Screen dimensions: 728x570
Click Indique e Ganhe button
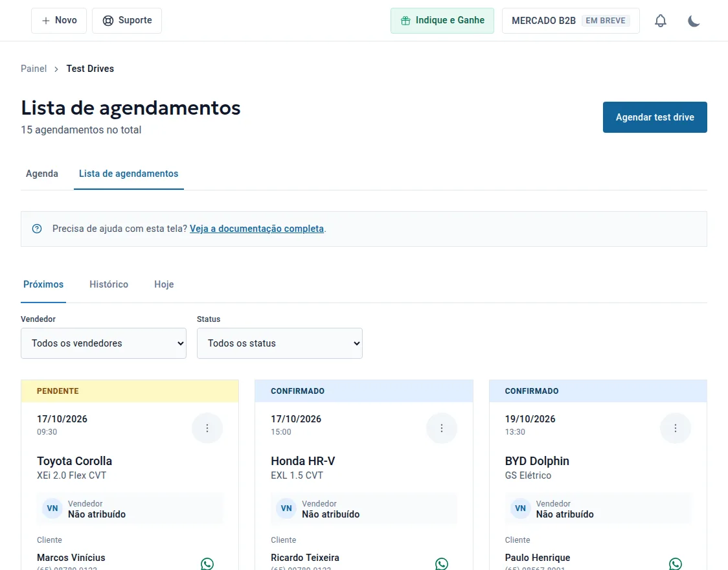[x=442, y=21]
